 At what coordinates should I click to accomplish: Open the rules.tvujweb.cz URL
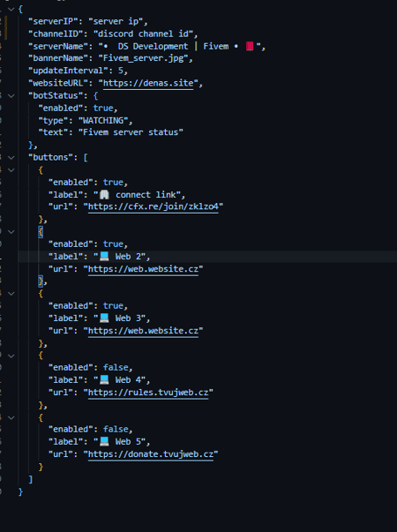[x=148, y=393]
